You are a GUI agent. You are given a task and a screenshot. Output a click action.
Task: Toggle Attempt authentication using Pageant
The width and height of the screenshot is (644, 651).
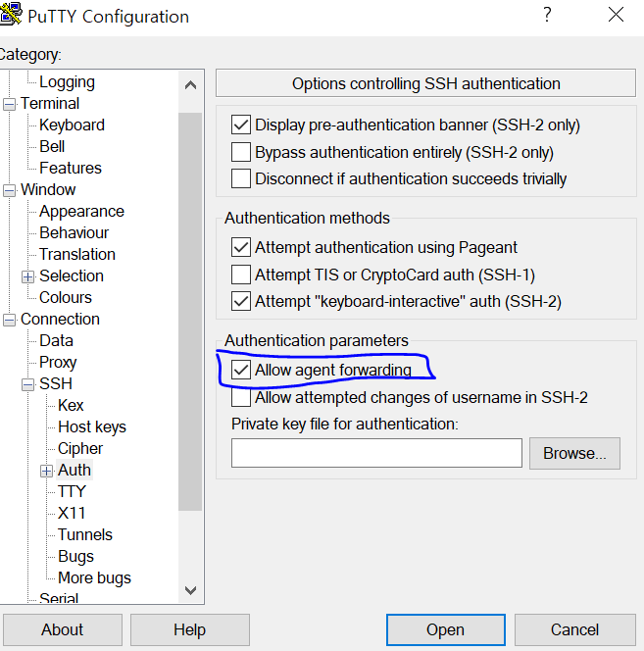coord(241,247)
